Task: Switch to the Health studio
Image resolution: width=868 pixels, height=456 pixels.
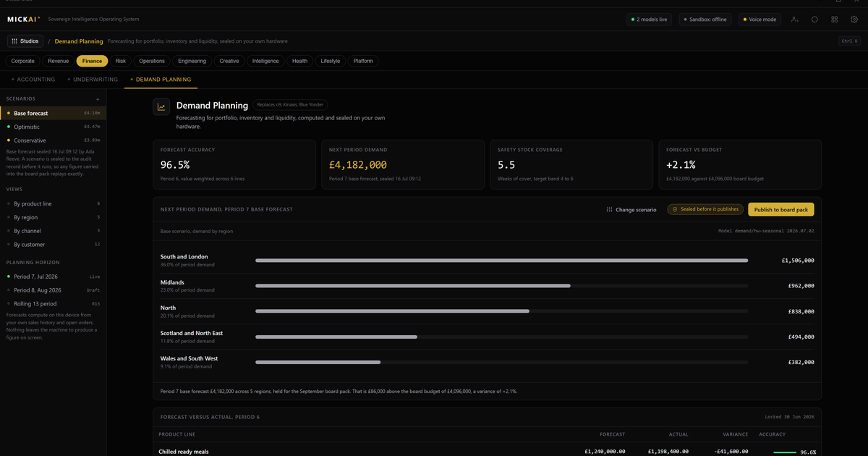Action: coord(299,61)
